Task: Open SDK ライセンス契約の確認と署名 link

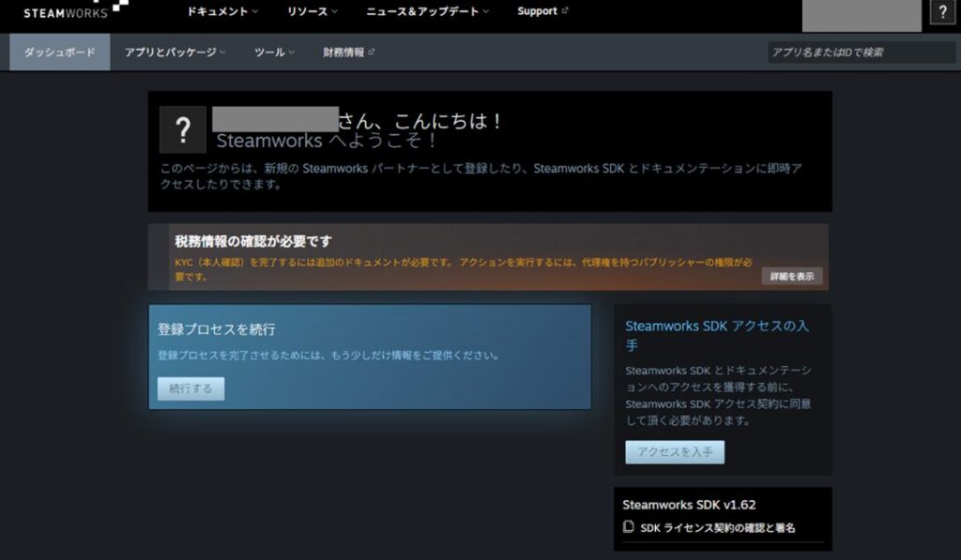Action: click(x=718, y=527)
